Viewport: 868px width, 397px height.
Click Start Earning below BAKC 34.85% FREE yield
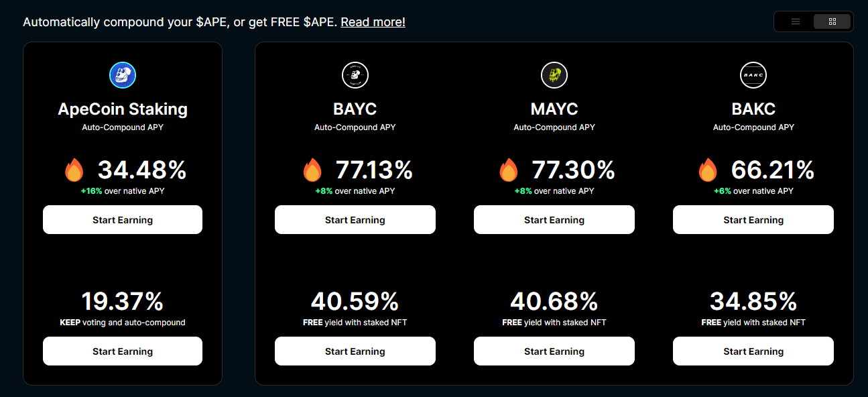click(753, 351)
